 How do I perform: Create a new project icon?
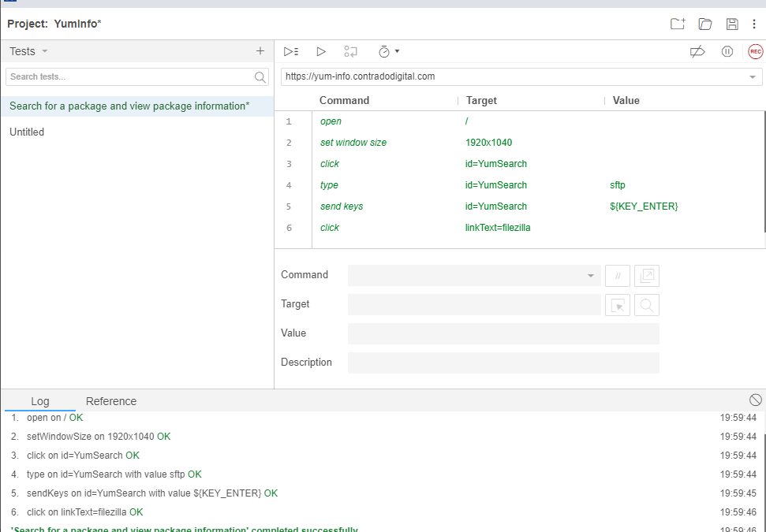678,24
